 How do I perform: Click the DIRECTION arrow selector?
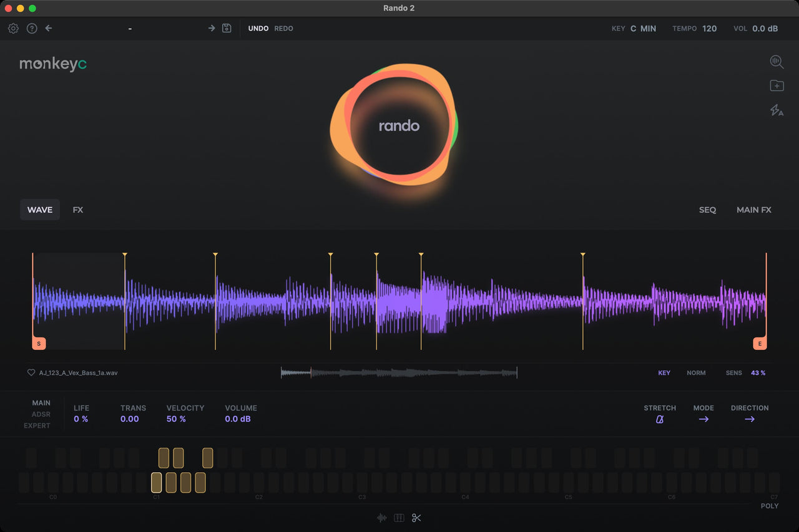pos(750,419)
